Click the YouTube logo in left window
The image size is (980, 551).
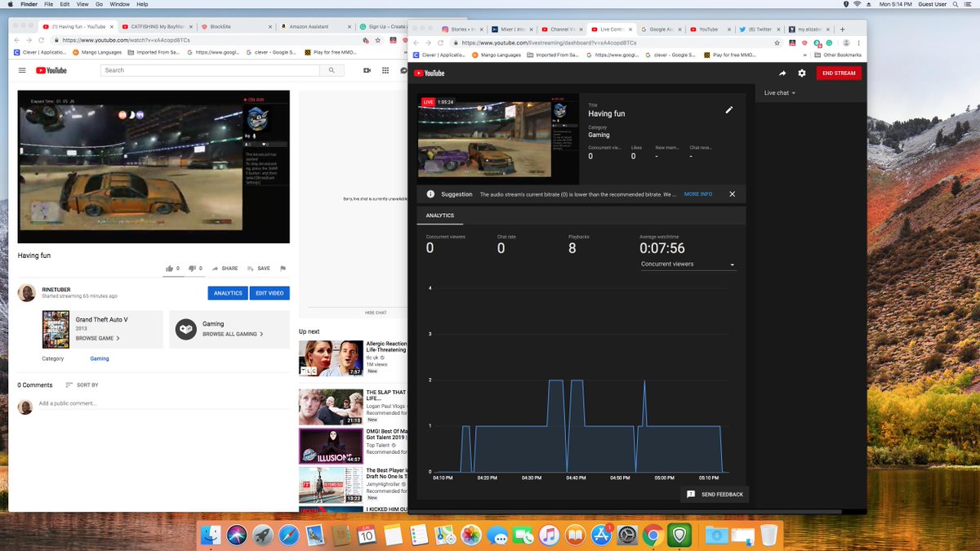(x=51, y=70)
